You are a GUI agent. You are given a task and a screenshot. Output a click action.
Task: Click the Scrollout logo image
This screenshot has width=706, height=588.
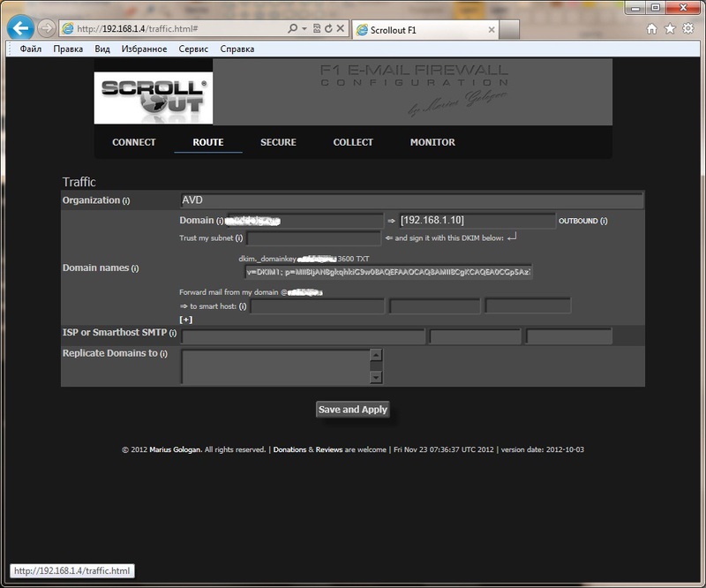pyautogui.click(x=154, y=98)
